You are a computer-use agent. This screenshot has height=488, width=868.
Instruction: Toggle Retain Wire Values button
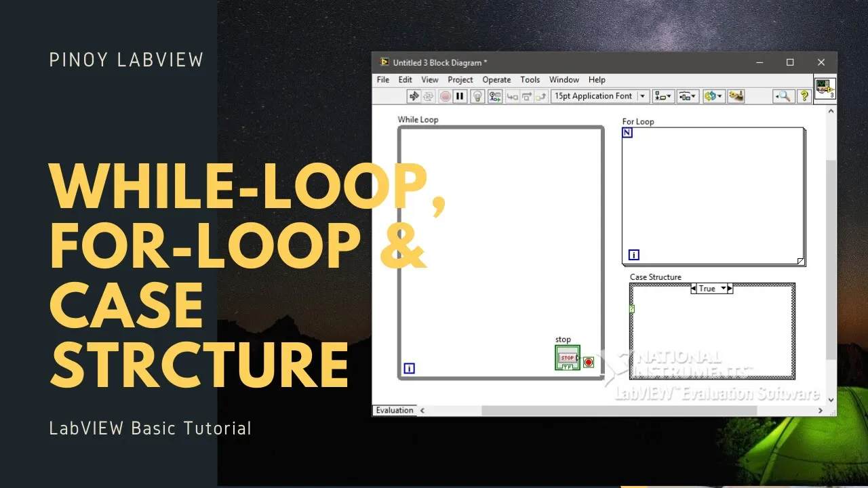pyautogui.click(x=495, y=96)
